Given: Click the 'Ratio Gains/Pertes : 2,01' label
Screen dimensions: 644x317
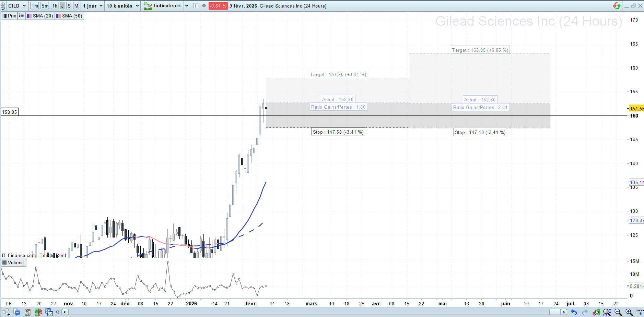Looking at the screenshot, I should (480, 107).
